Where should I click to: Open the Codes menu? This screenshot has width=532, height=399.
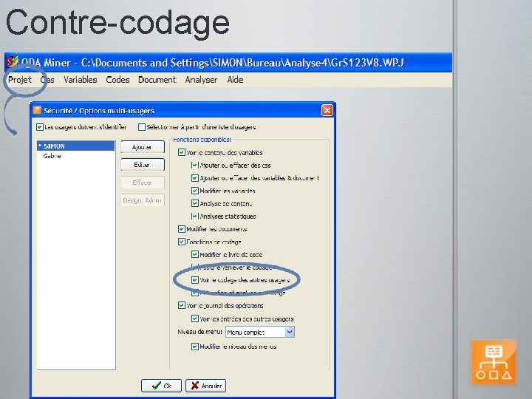[117, 80]
